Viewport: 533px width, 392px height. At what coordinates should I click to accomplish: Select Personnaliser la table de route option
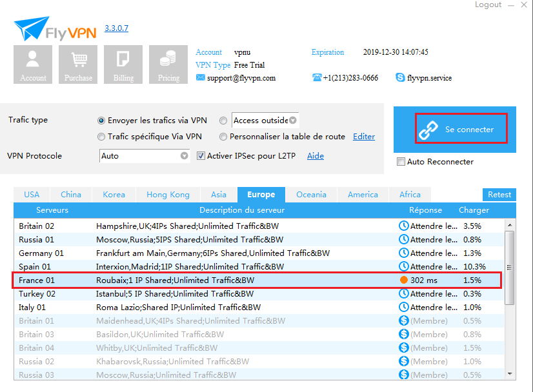[x=223, y=137]
